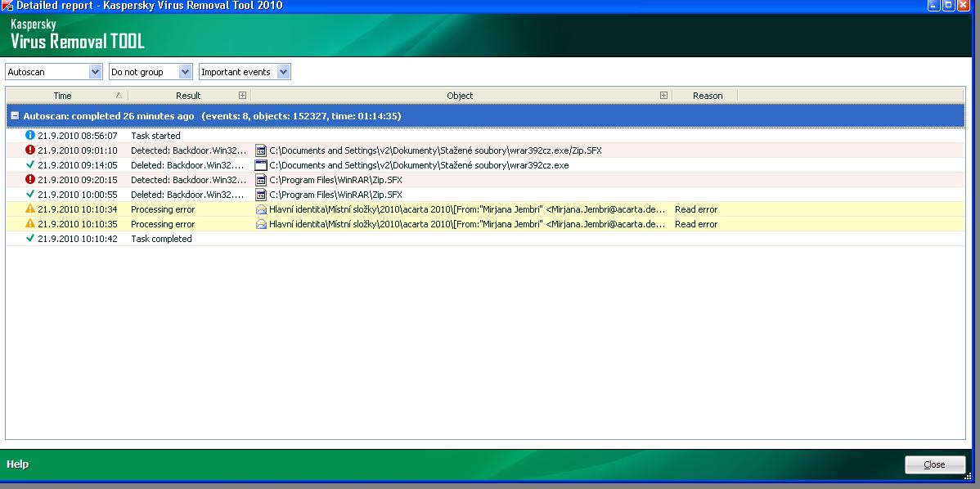Viewport: 980px width, 489px height.
Task: Select Detected: Backdoor.Win32 at 09:01:10
Action: click(x=188, y=150)
